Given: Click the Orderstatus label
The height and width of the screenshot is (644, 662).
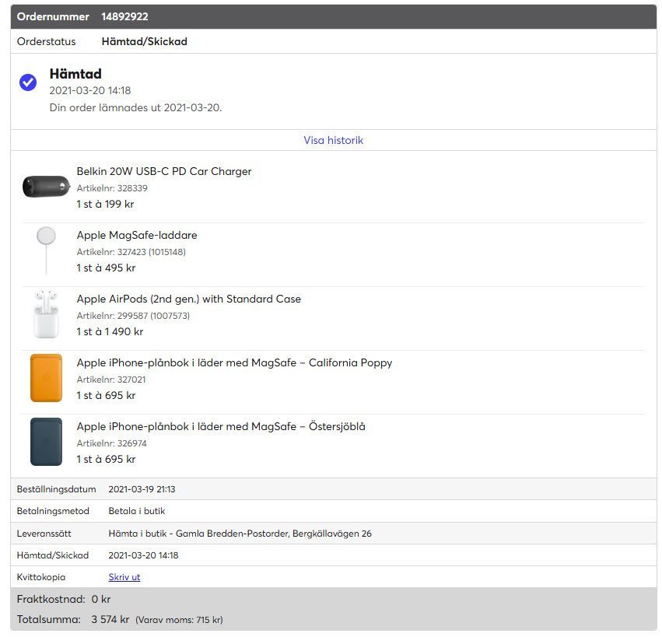Looking at the screenshot, I should [46, 41].
